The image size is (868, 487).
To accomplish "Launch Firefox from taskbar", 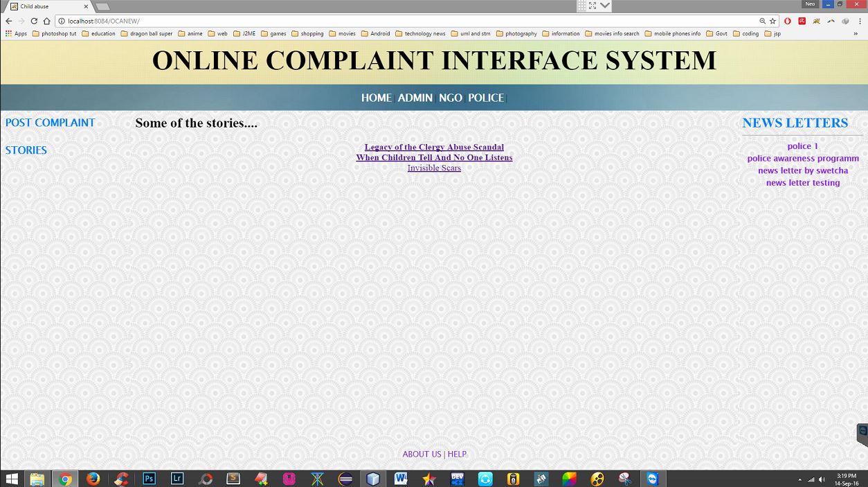I will pyautogui.click(x=93, y=479).
